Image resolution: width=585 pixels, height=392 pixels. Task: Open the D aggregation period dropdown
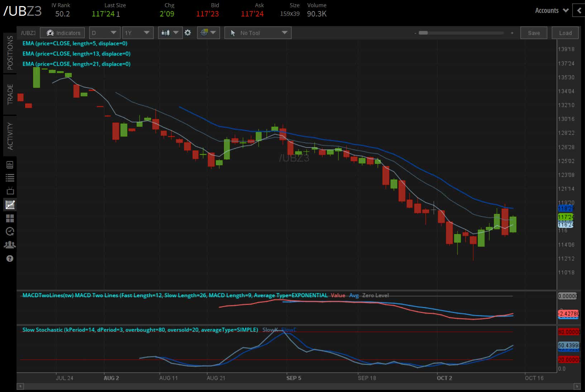[x=104, y=33]
